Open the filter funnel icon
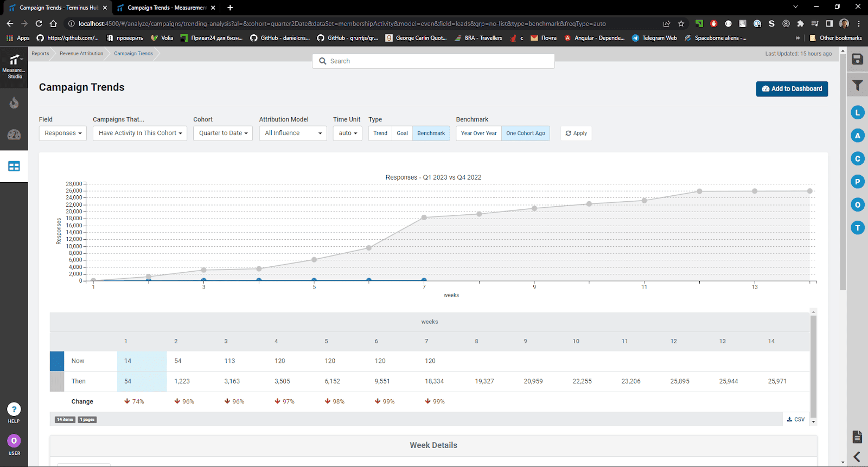Screen dimensions: 868x467 point(857,86)
